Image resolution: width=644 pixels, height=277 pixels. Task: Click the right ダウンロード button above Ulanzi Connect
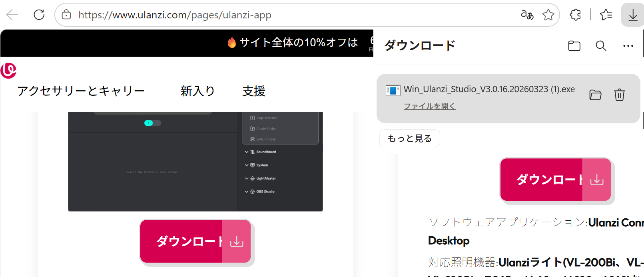tap(556, 180)
